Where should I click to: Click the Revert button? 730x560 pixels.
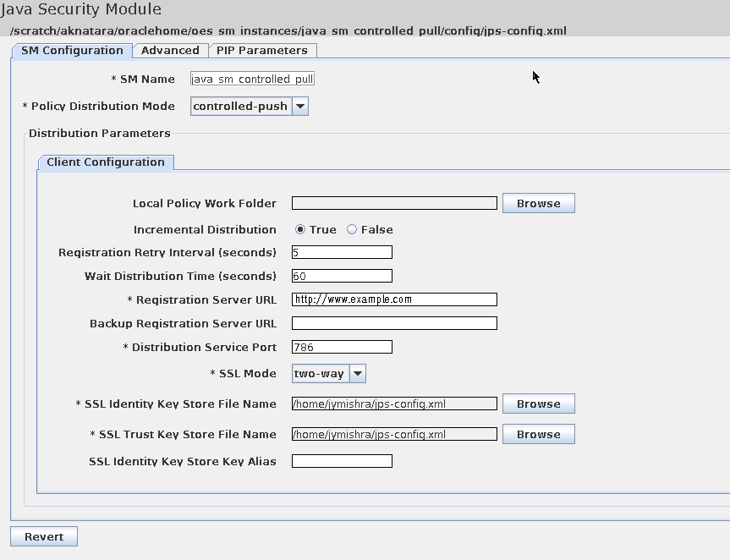pos(44,536)
